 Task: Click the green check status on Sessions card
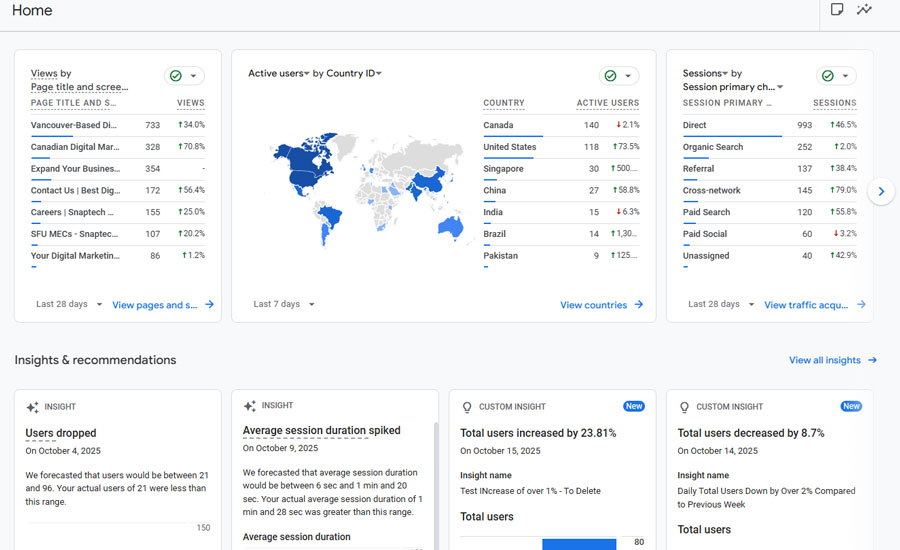(828, 76)
